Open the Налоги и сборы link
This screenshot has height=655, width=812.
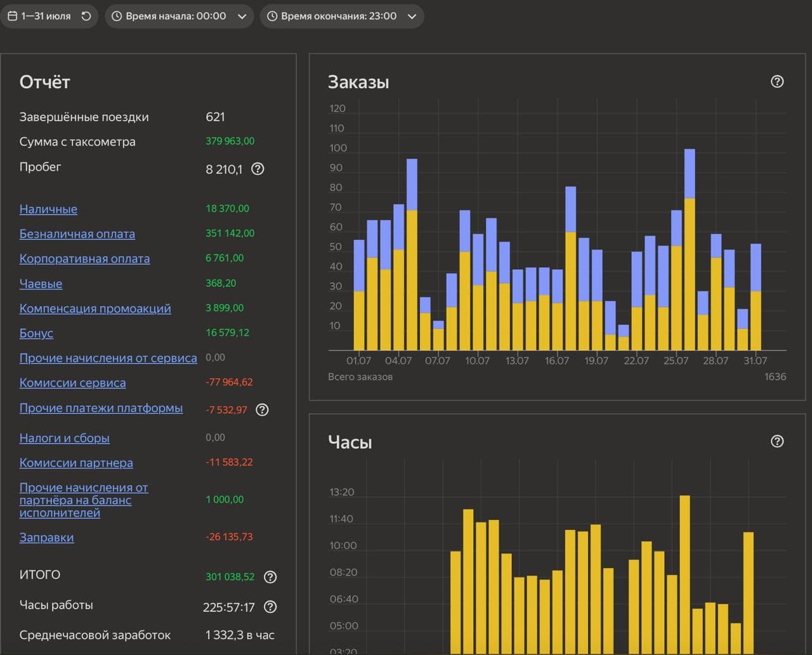click(65, 438)
